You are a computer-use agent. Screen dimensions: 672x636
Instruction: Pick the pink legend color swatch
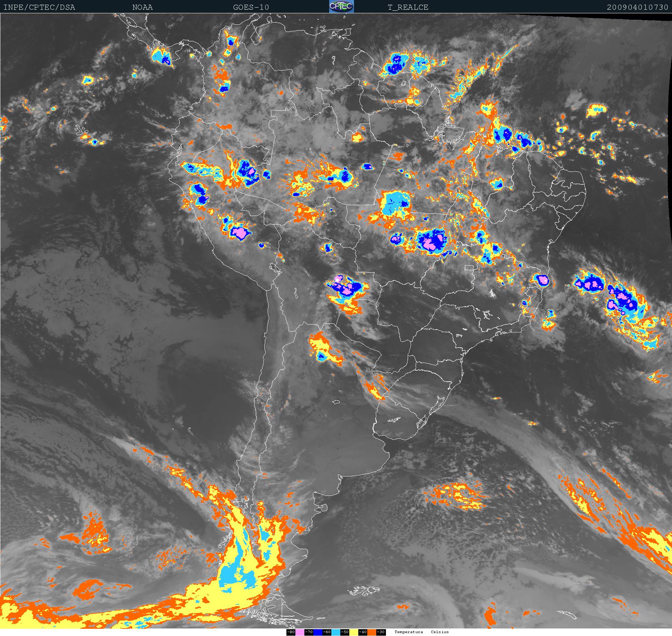pyautogui.click(x=300, y=632)
